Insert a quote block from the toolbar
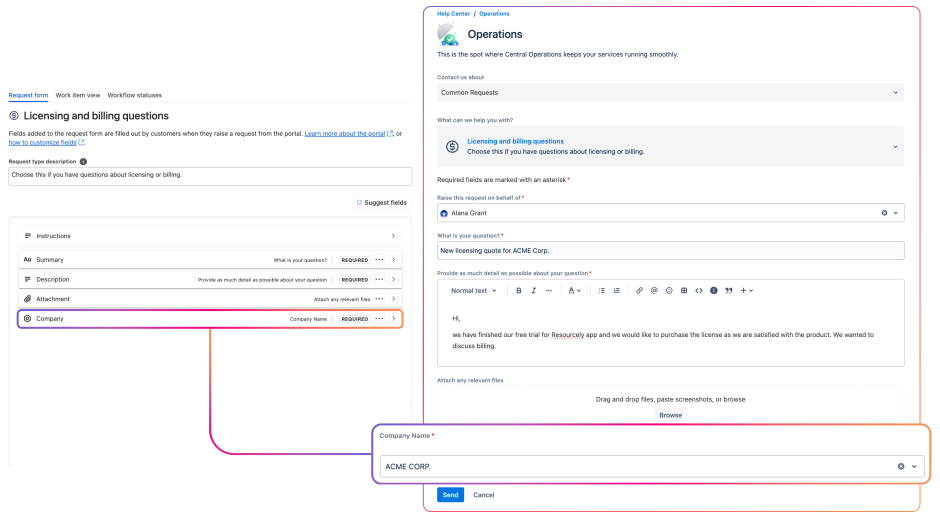 pyautogui.click(x=728, y=291)
